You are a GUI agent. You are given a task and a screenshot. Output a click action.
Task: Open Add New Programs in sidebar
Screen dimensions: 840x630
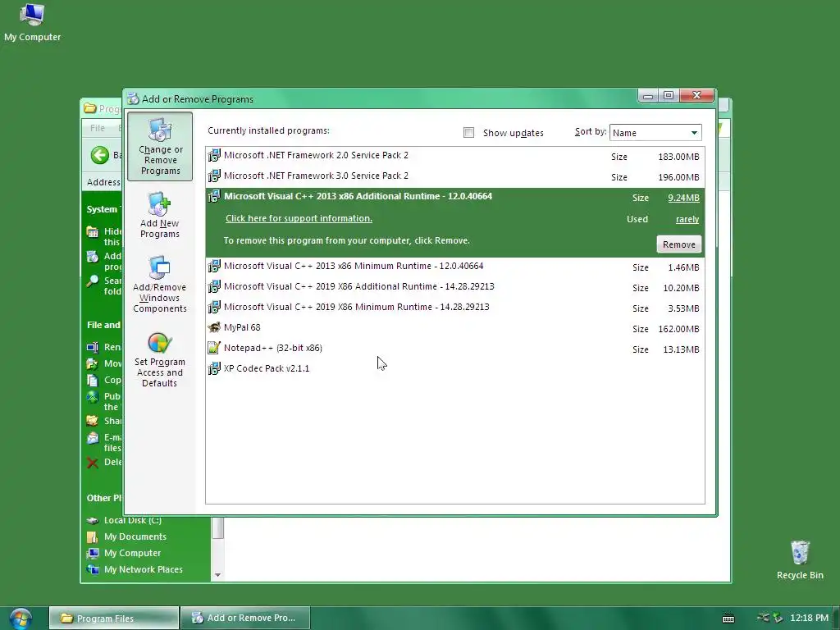pyautogui.click(x=160, y=216)
